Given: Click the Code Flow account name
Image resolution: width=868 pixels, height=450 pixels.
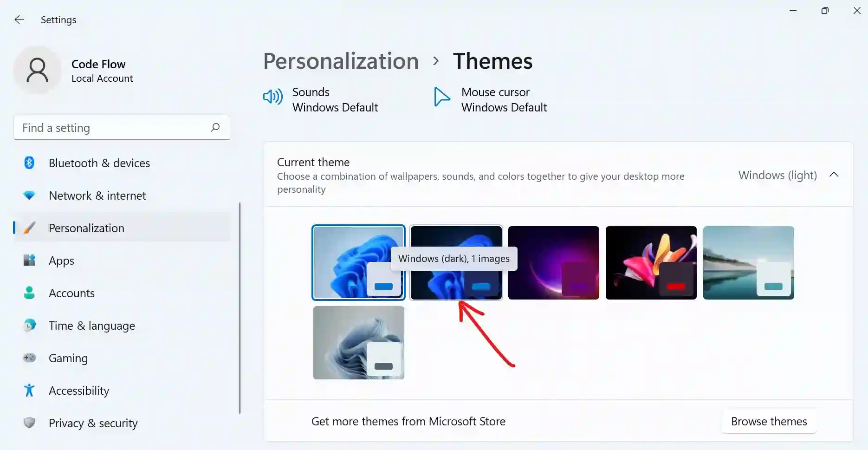Looking at the screenshot, I should point(98,64).
